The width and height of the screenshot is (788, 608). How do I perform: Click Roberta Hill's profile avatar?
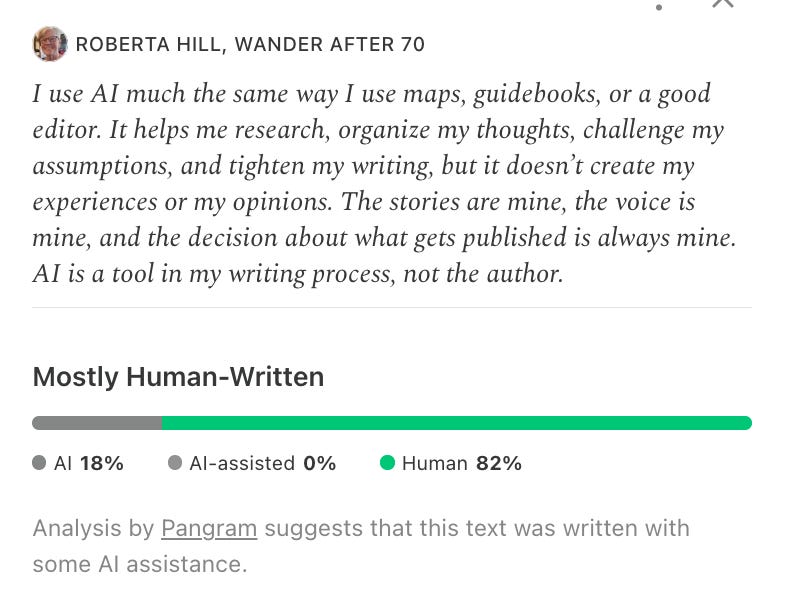[50, 44]
